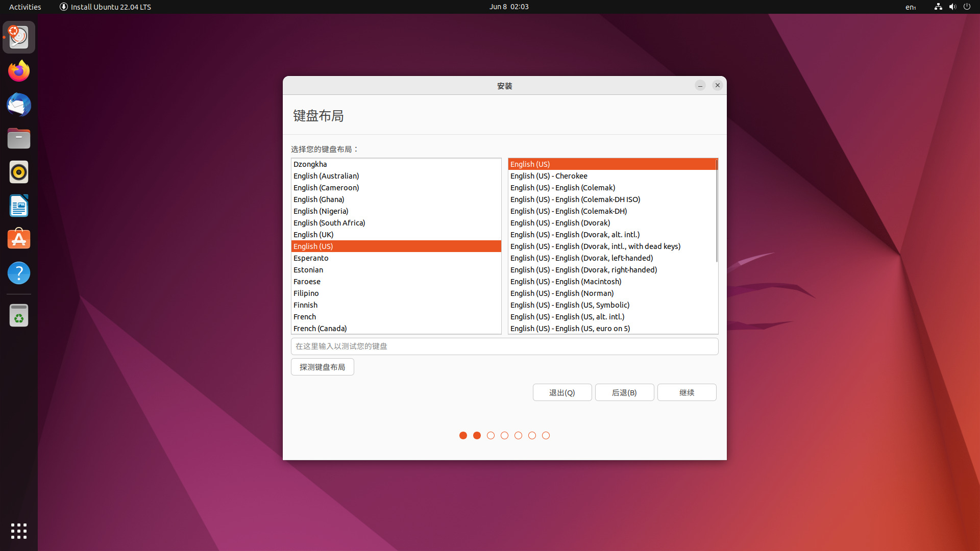Image resolution: width=980 pixels, height=551 pixels.
Task: Launch Thunderbird email client
Action: [18, 104]
